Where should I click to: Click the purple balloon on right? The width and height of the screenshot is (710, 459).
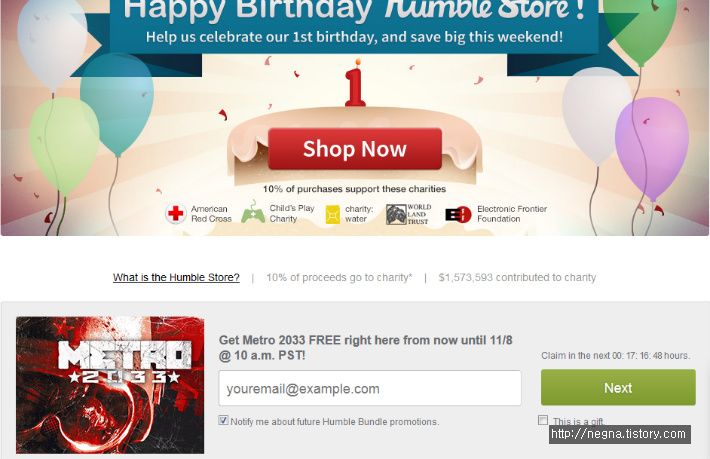click(x=651, y=146)
